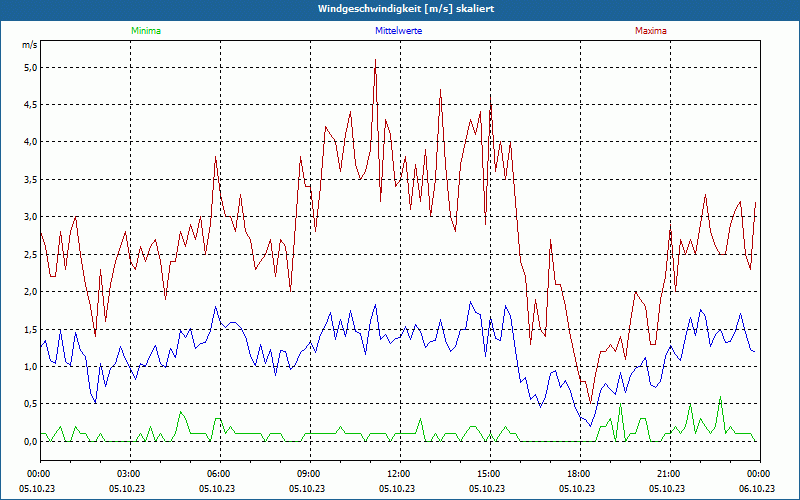The width and height of the screenshot is (800, 500).
Task: Click the '0,0' y-axis value
Action: point(31,442)
